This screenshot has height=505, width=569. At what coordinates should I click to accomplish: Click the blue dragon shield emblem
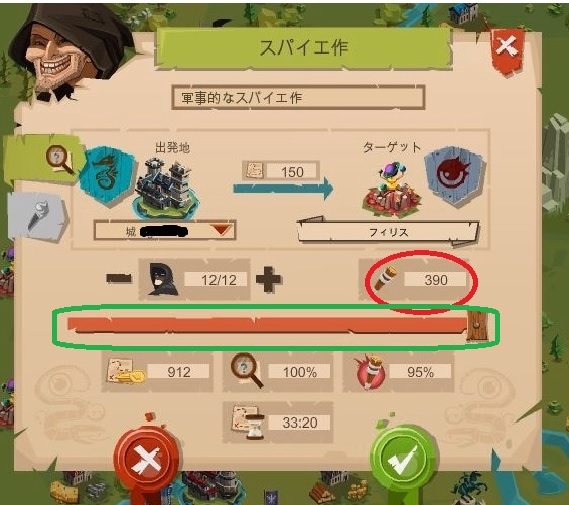tap(107, 176)
